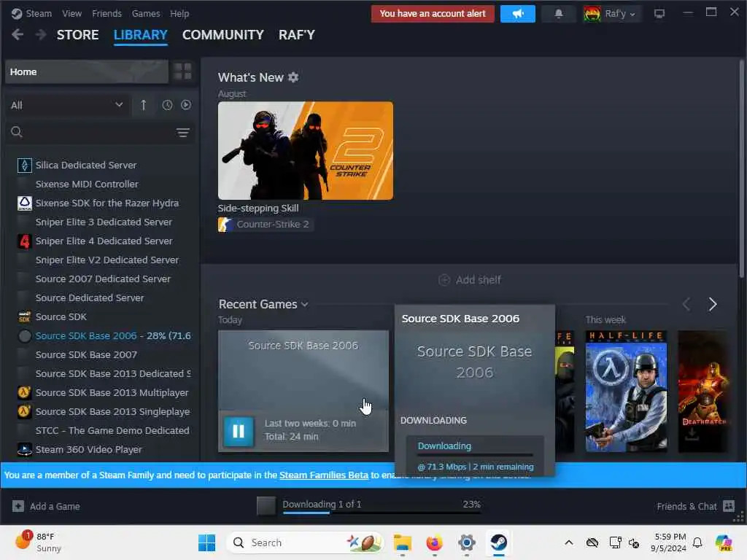
Task: Open the Windows Start menu
Action: (206, 542)
